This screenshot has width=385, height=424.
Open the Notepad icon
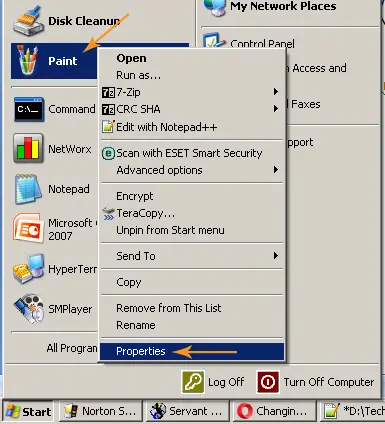[x=28, y=189]
